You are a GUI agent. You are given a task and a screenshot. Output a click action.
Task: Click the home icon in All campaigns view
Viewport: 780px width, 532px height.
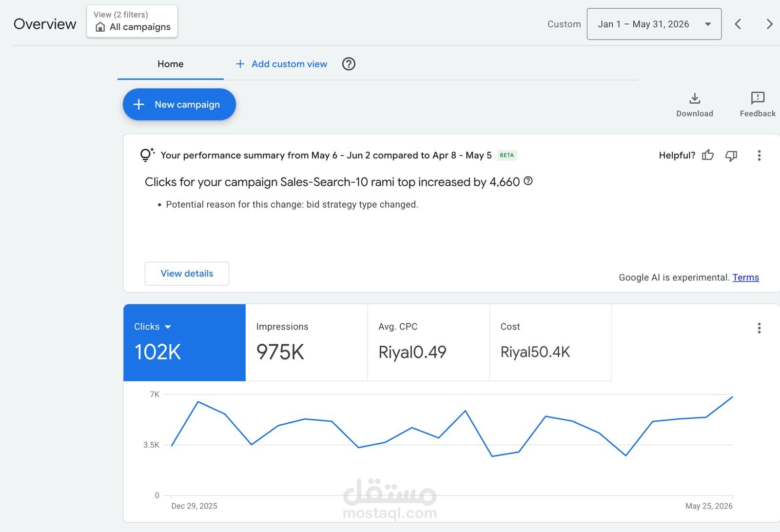pyautogui.click(x=100, y=27)
